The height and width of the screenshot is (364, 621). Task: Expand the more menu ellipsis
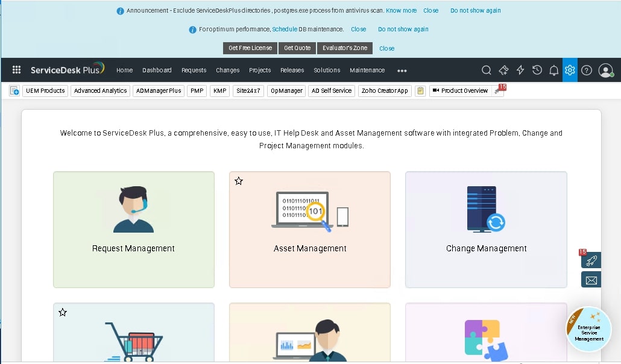[x=402, y=71]
